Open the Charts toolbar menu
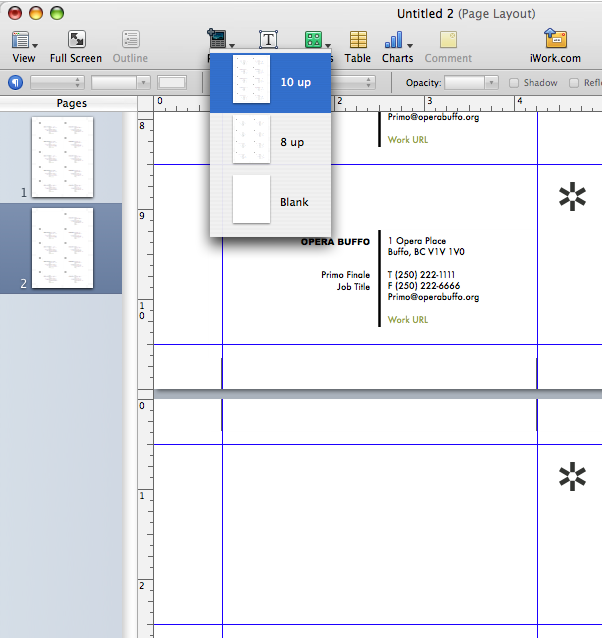Viewport: 602px width, 638px height. 397,45
